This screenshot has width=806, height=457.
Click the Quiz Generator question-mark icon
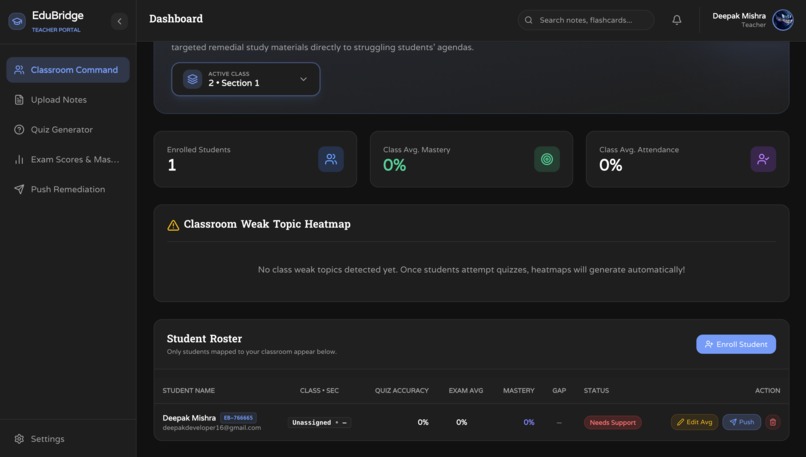19,130
